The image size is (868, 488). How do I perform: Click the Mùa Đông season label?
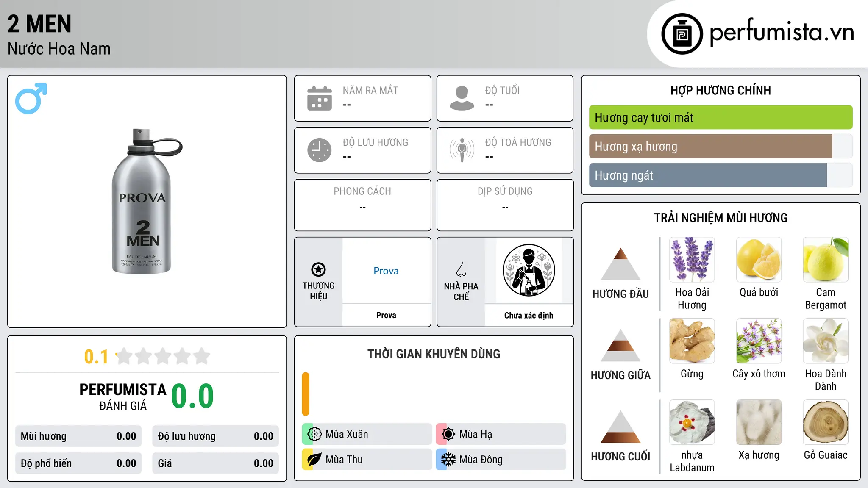(x=481, y=460)
